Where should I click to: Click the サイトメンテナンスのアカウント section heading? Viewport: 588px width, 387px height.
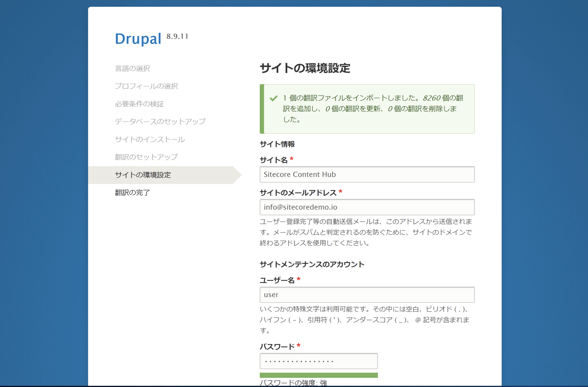point(312,264)
